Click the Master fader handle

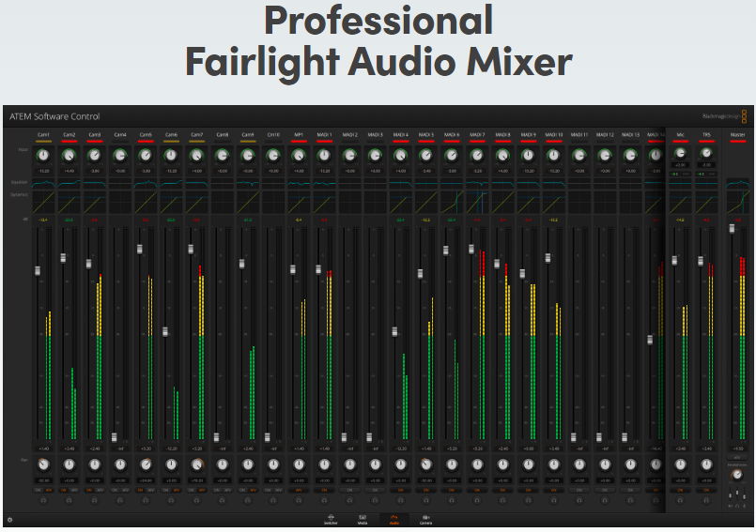point(732,229)
